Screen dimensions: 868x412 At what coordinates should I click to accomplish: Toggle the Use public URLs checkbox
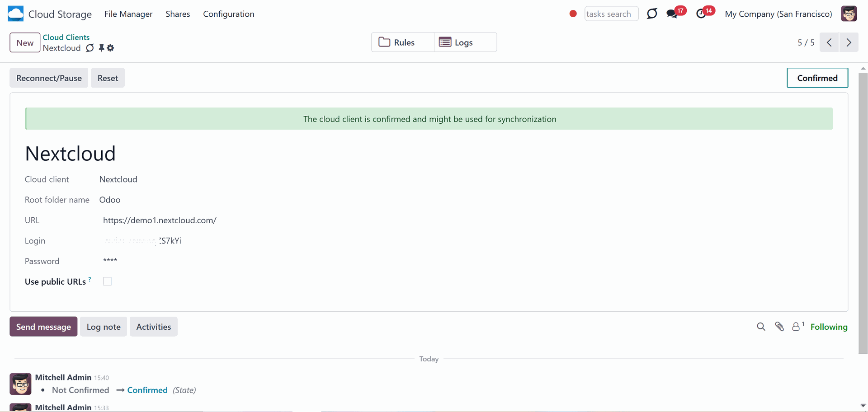coord(107,281)
